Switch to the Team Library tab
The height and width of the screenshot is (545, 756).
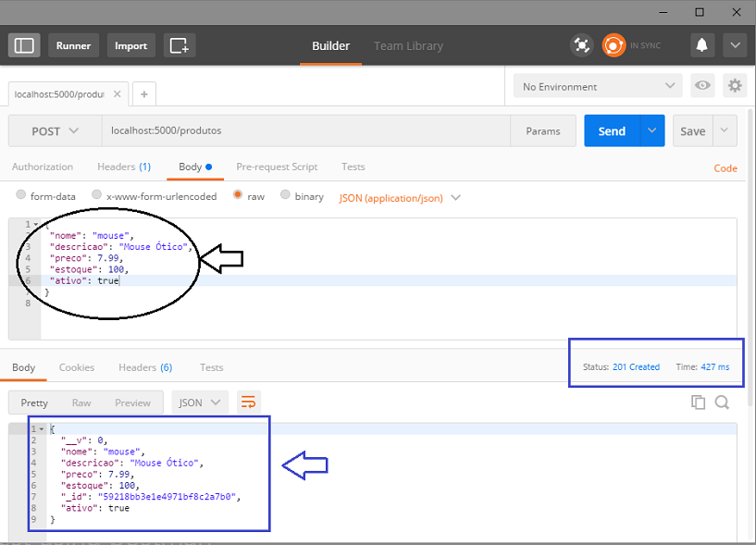[x=408, y=46]
